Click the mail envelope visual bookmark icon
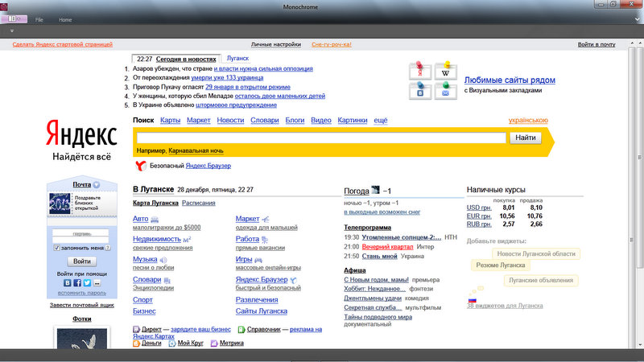The width and height of the screenshot is (644, 362). [446, 91]
